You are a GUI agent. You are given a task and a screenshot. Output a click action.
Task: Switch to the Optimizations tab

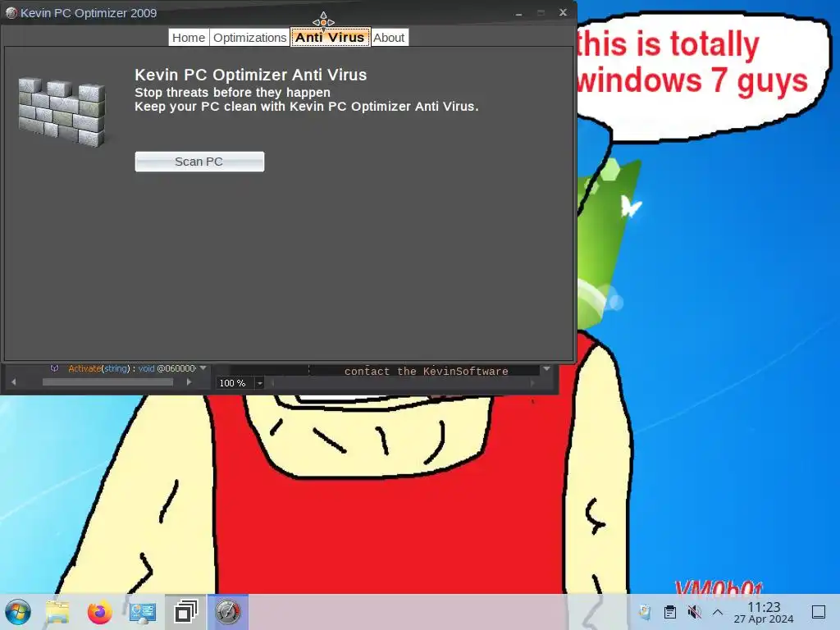(x=249, y=38)
